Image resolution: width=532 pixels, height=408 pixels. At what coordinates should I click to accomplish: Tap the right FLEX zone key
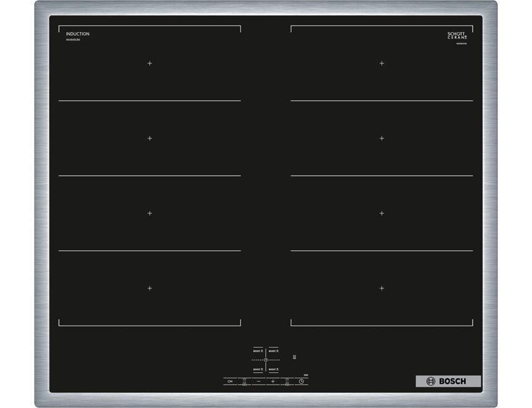(287, 381)
